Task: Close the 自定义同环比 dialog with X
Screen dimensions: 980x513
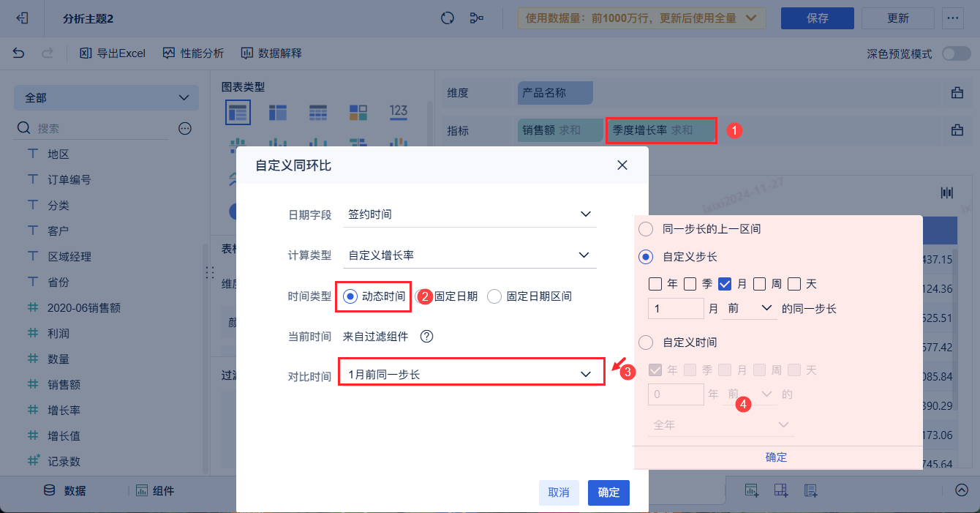Action: (x=622, y=165)
